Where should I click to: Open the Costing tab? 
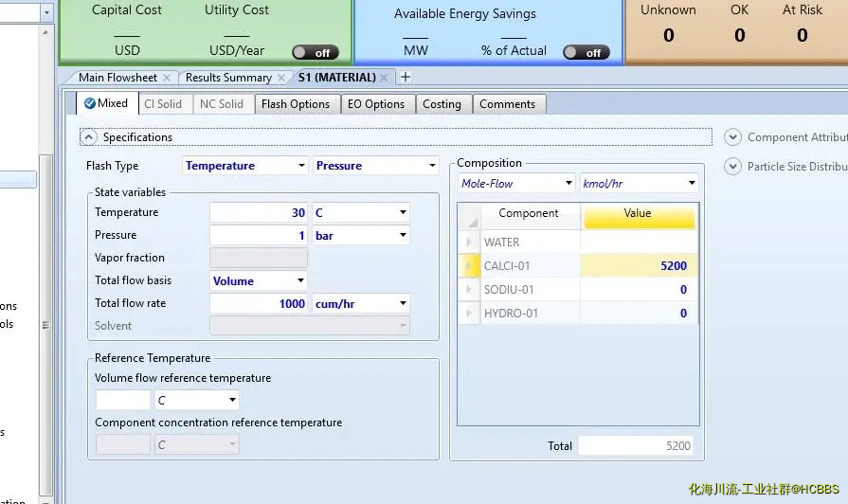[x=442, y=104]
